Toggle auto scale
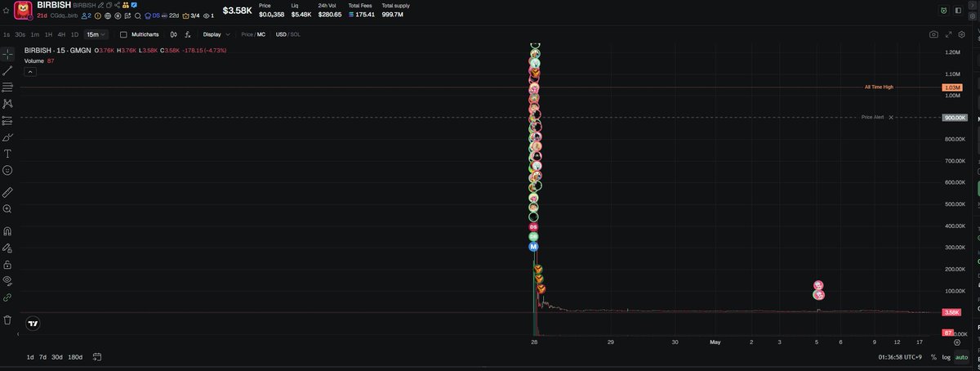 pyautogui.click(x=961, y=357)
